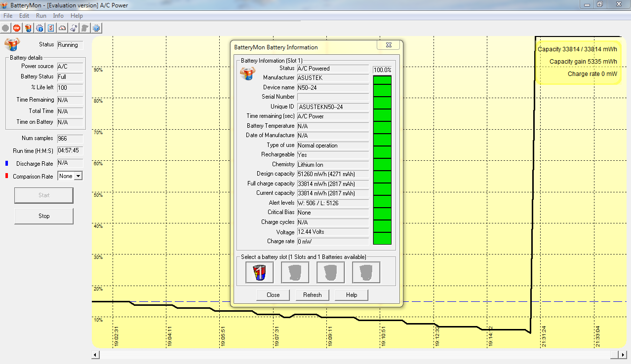The height and width of the screenshot is (364, 631).
Task: Select the fourth greyed-out battery slot
Action: click(366, 272)
